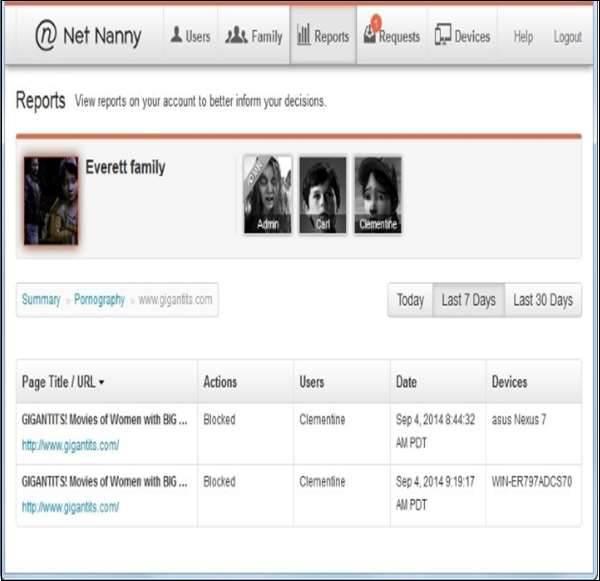
Task: Open Devices via the monitor icon
Action: pyautogui.click(x=442, y=37)
